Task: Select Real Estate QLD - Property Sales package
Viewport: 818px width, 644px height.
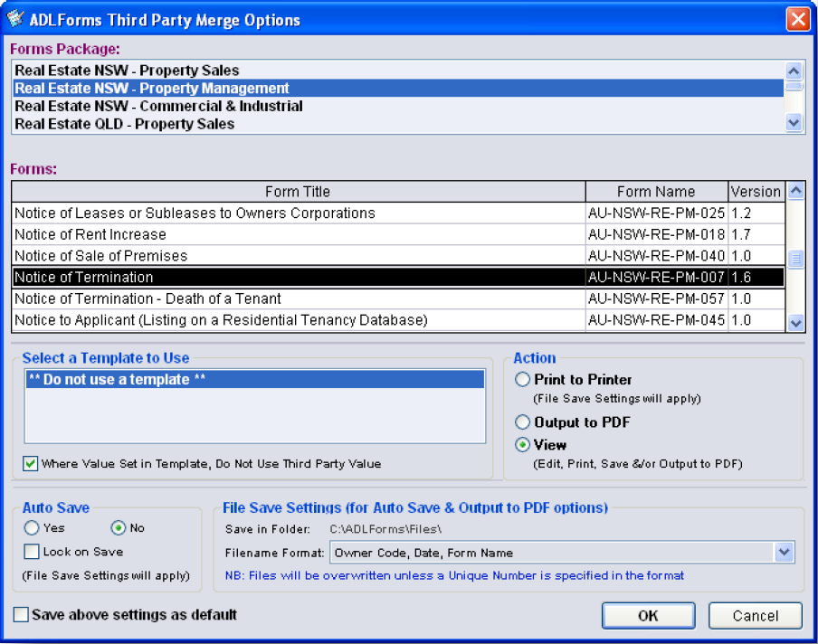Action: [x=398, y=124]
